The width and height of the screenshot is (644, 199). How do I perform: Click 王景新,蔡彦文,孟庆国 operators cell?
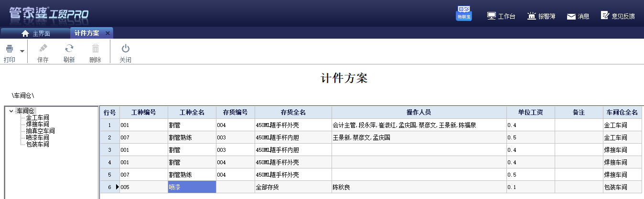point(419,137)
